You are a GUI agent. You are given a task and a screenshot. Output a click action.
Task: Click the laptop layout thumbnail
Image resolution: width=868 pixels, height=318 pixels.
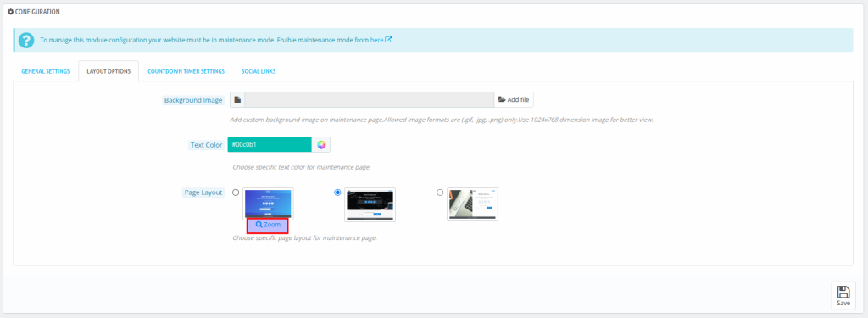(x=472, y=204)
